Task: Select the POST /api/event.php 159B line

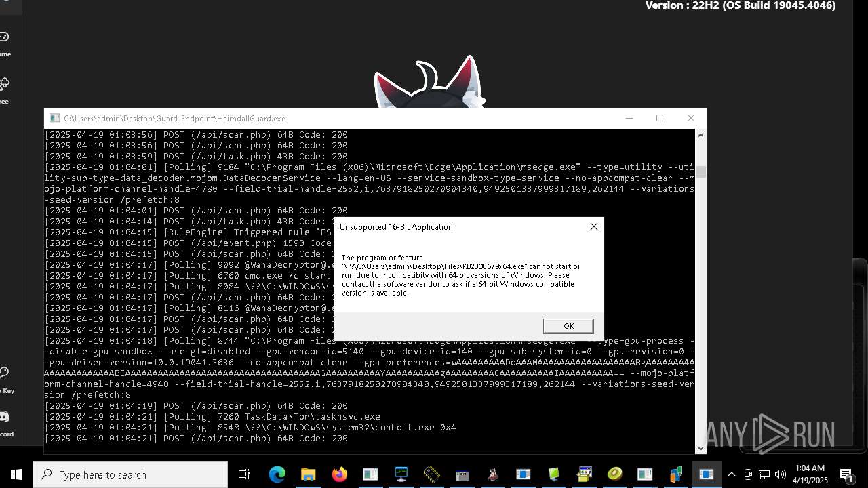Action: coord(189,243)
